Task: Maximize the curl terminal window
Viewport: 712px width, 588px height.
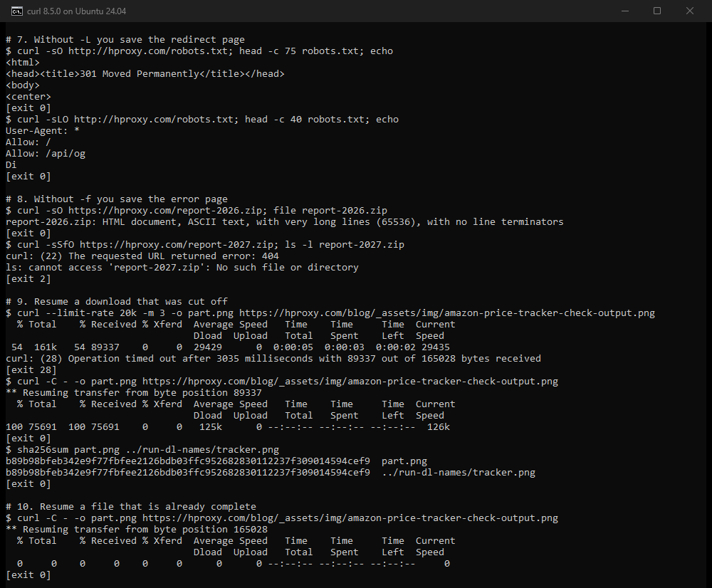Action: [657, 11]
